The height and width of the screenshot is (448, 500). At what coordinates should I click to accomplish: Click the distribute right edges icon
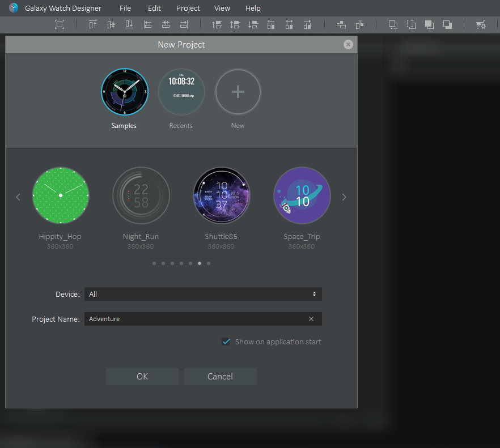(307, 24)
